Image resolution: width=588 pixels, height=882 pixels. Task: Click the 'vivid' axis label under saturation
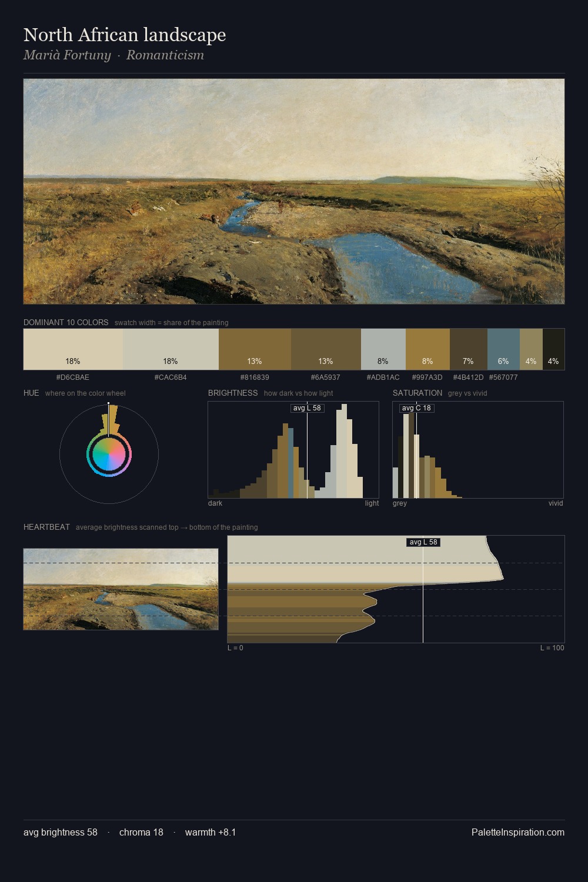pyautogui.click(x=556, y=503)
